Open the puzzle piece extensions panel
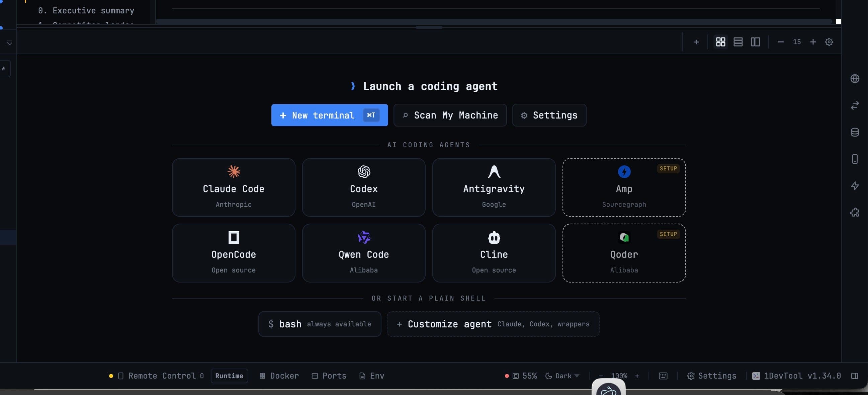 855,212
